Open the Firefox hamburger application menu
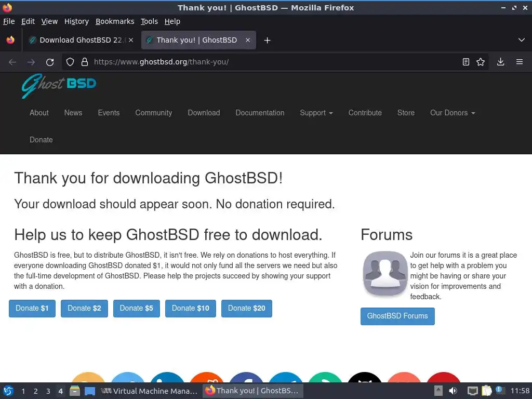The image size is (532, 399). [x=520, y=62]
